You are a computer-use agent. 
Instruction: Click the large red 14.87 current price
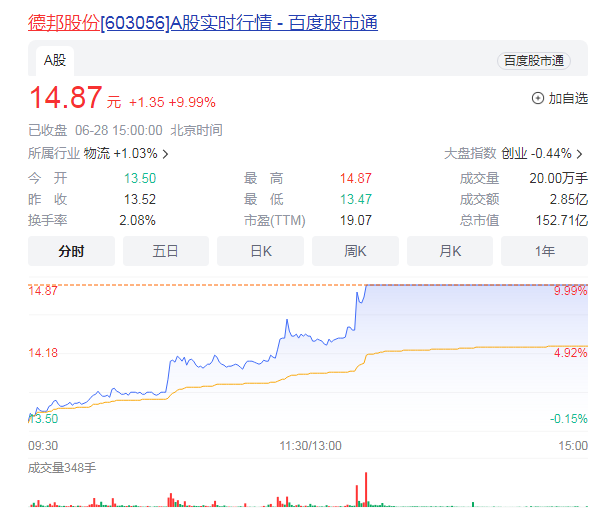point(66,99)
